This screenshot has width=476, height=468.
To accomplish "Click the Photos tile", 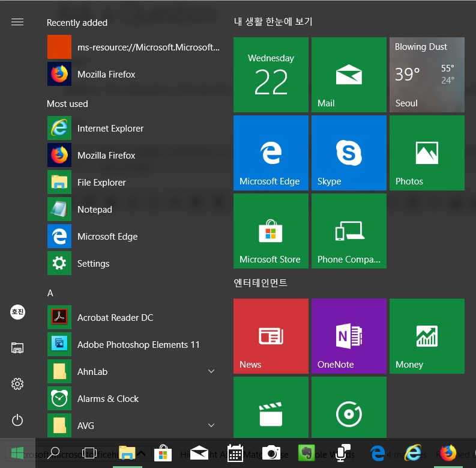I will [x=426, y=153].
